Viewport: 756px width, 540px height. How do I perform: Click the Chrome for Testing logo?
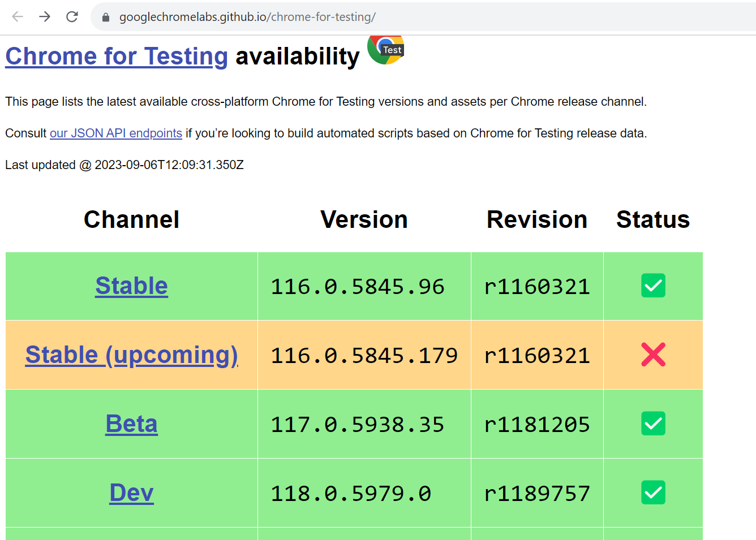(385, 49)
